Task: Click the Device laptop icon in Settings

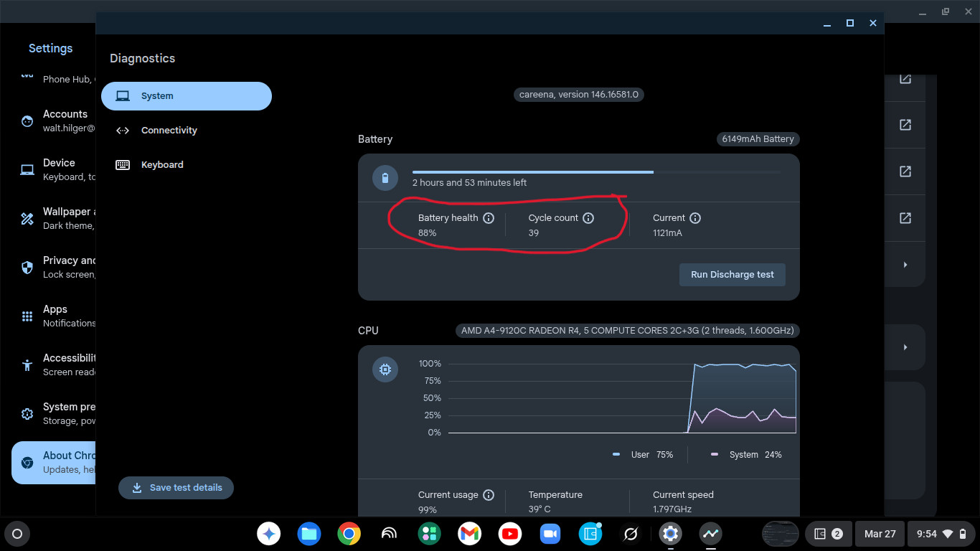Action: (x=27, y=170)
